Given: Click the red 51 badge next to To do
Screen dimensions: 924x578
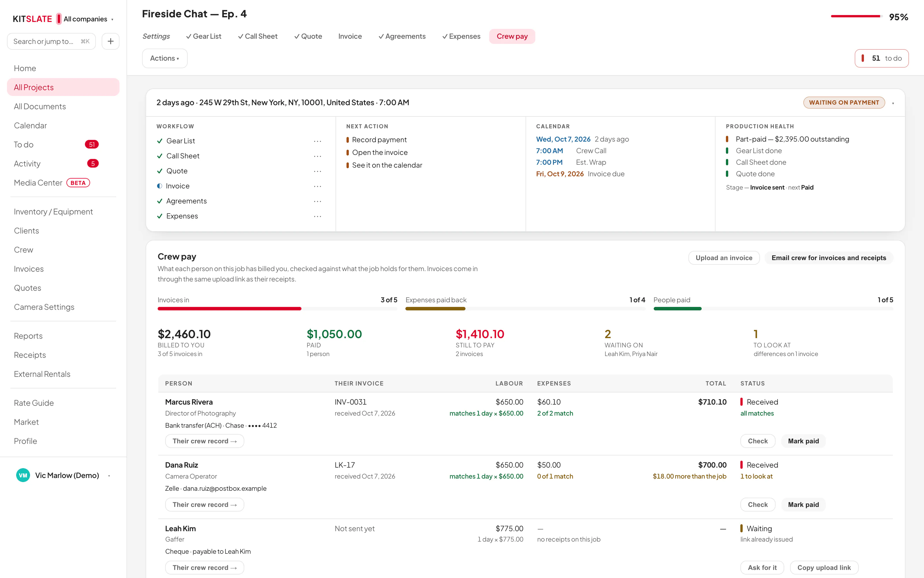Looking at the screenshot, I should (x=92, y=144).
